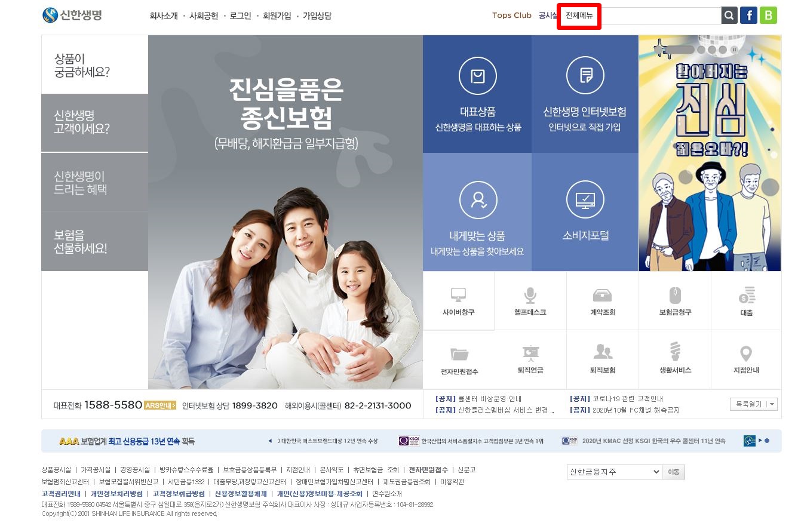Click the Shinhan Life logo
Image resolution: width=798 pixels, height=532 pixels.
(x=72, y=15)
